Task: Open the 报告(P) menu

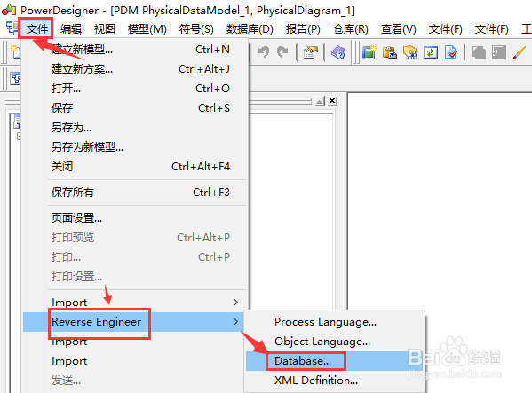Action: click(x=303, y=29)
